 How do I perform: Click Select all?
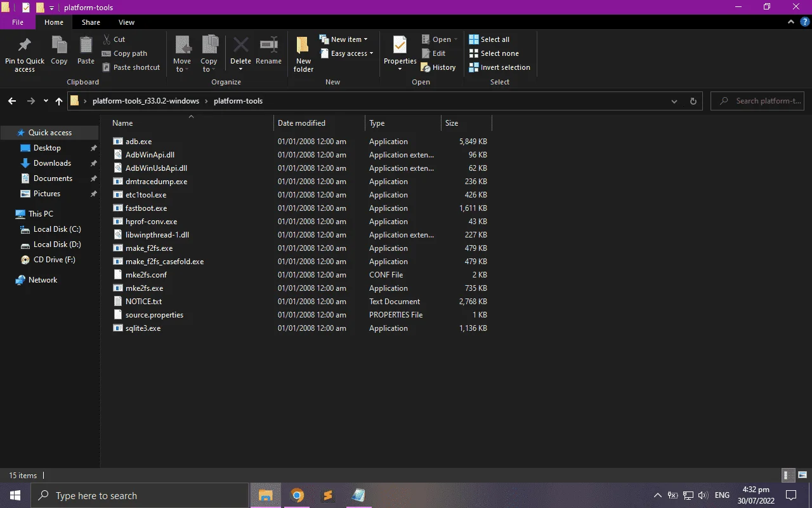[489, 39]
